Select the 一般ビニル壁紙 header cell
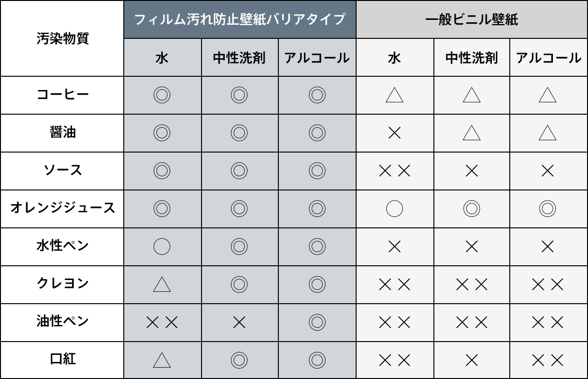588x379 pixels. (472, 19)
